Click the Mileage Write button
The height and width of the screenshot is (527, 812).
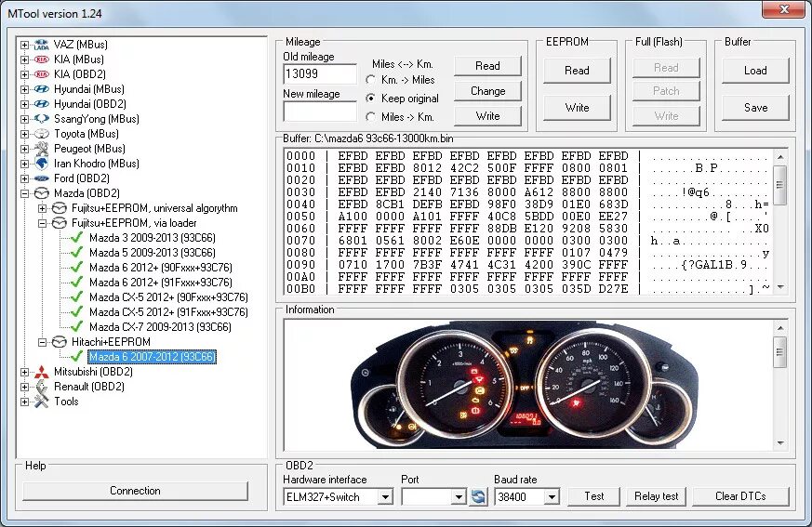coord(487,116)
